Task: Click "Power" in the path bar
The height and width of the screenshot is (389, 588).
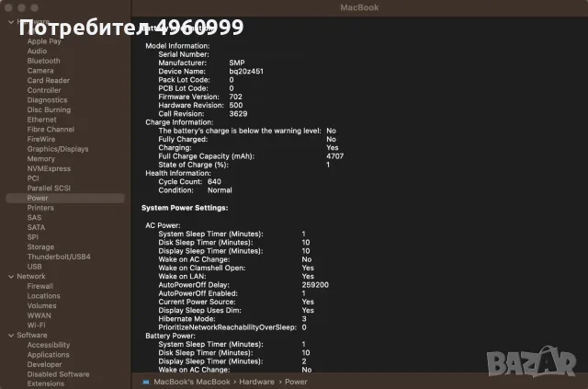Action: pyautogui.click(x=296, y=382)
